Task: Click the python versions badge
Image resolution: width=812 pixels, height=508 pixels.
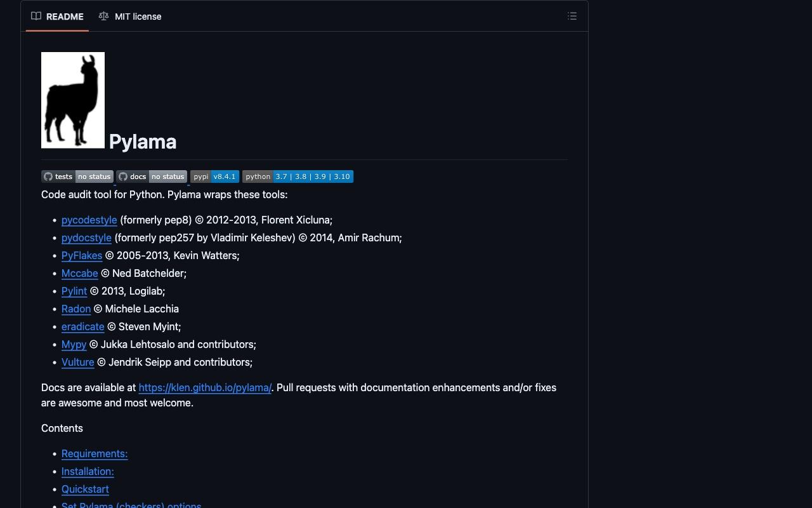Action: point(298,177)
